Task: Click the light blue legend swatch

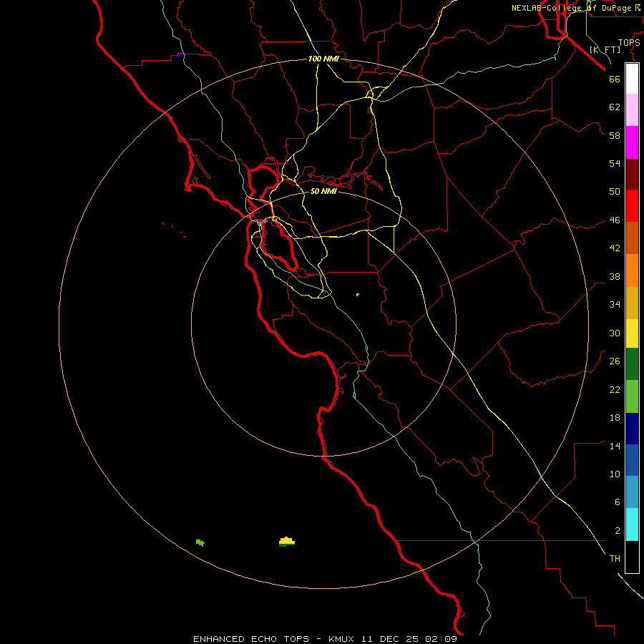Action: pos(632,492)
